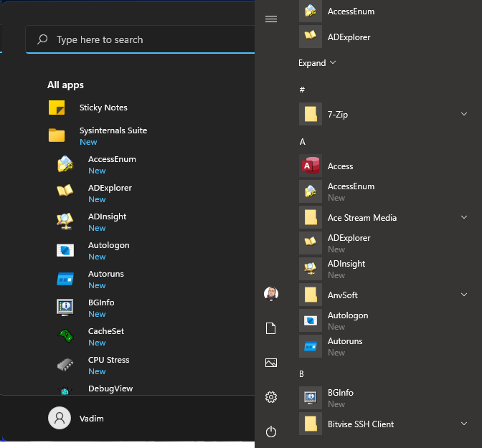
Task: Open BGInfo icon in All apps list
Action: 65,308
